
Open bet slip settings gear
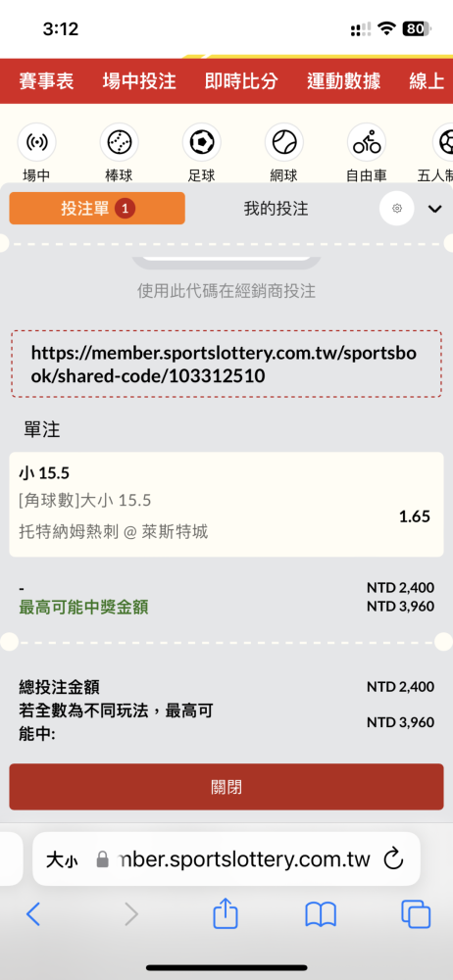[x=397, y=208]
